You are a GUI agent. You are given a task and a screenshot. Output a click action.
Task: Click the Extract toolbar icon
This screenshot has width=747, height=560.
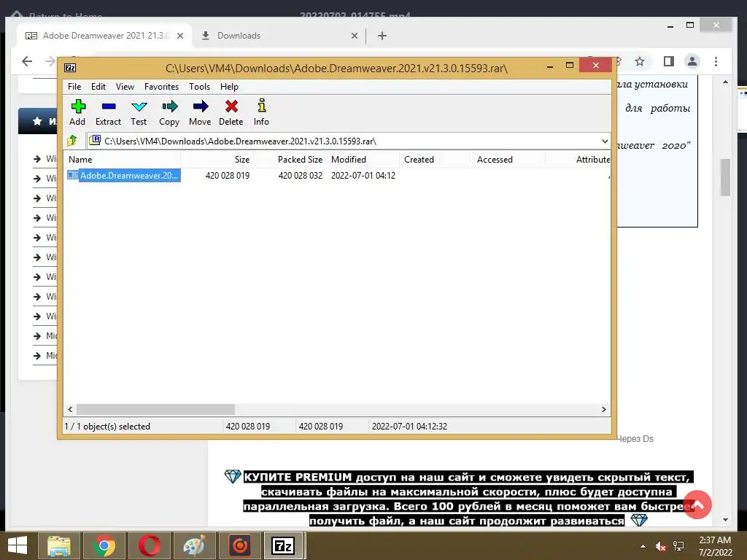pyautogui.click(x=108, y=112)
